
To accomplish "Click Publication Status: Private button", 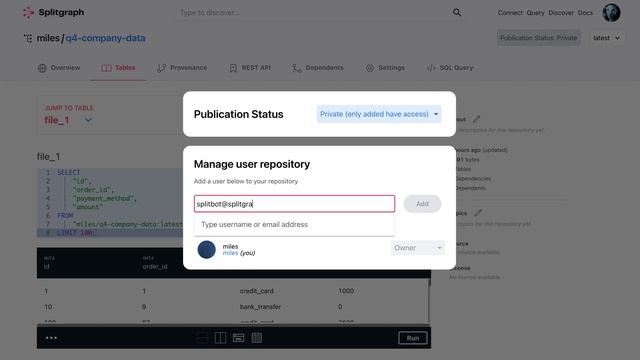I will click(x=539, y=38).
